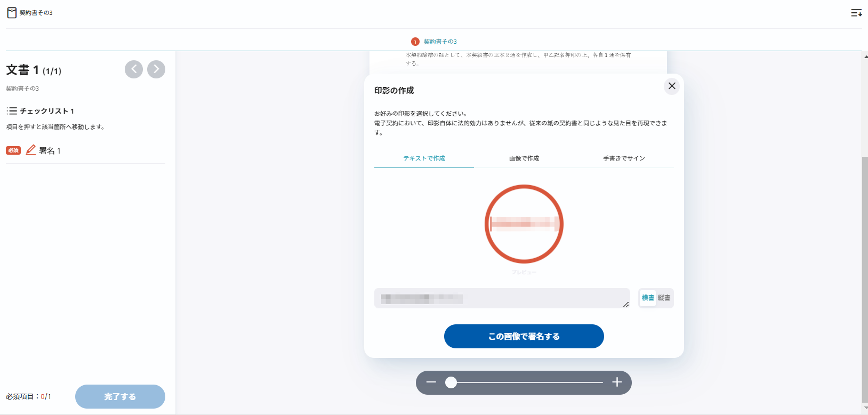Zoom in with the plus icon
The width and height of the screenshot is (868, 415).
617,382
